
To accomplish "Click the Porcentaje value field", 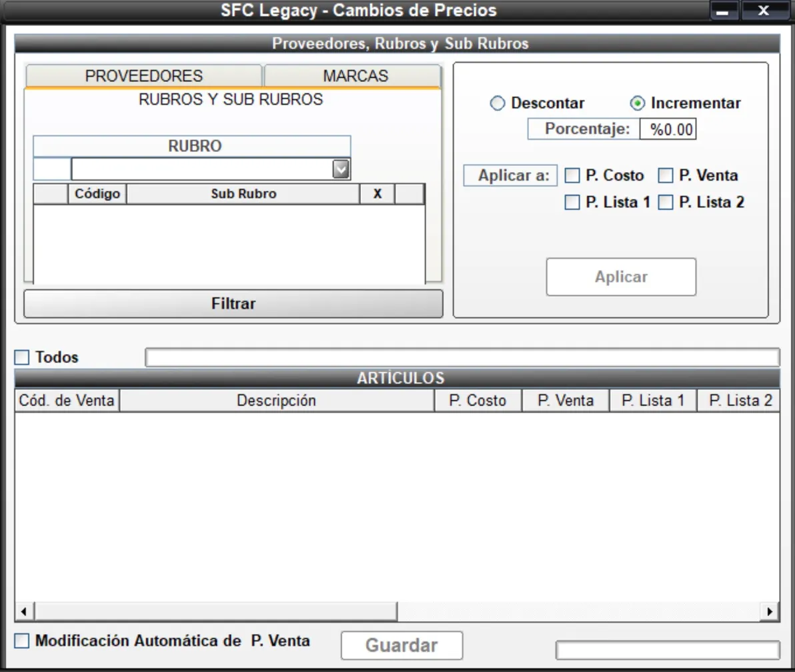I will point(668,129).
